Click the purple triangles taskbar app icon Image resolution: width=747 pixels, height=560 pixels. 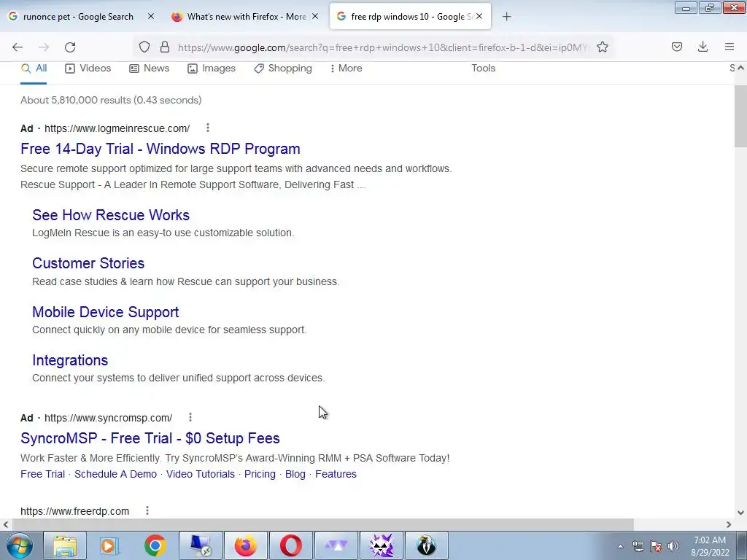click(336, 545)
